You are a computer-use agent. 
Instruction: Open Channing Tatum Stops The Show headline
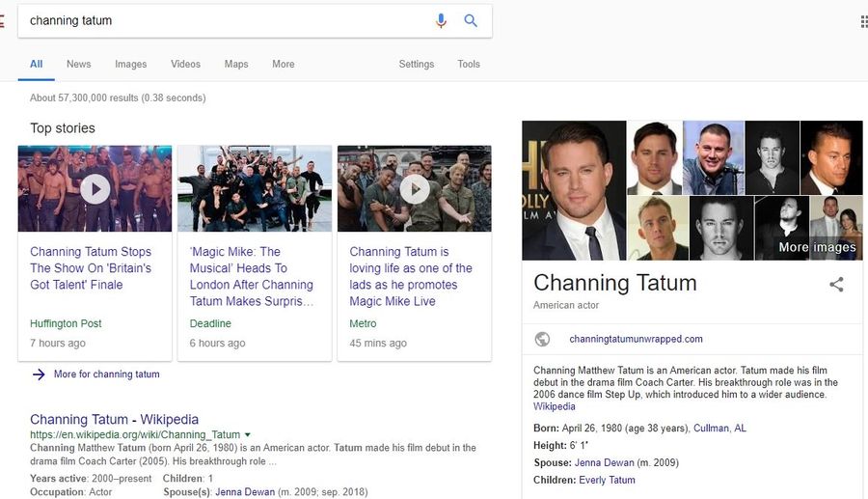pos(91,268)
